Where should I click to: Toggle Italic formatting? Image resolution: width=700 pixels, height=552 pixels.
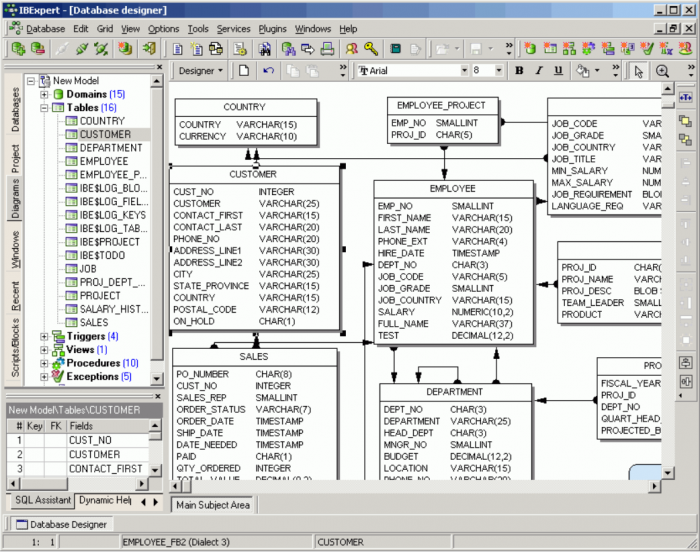539,71
